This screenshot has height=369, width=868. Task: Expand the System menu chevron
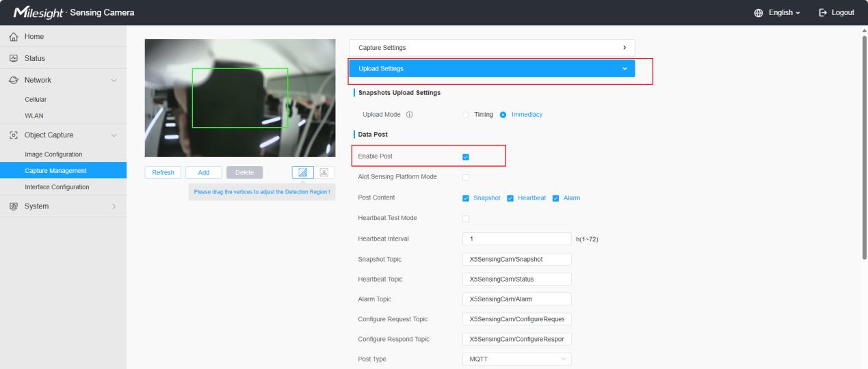pos(114,206)
